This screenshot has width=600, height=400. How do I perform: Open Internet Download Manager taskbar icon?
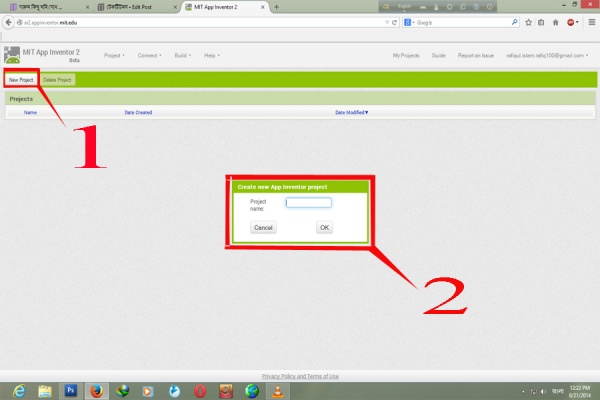click(x=122, y=391)
